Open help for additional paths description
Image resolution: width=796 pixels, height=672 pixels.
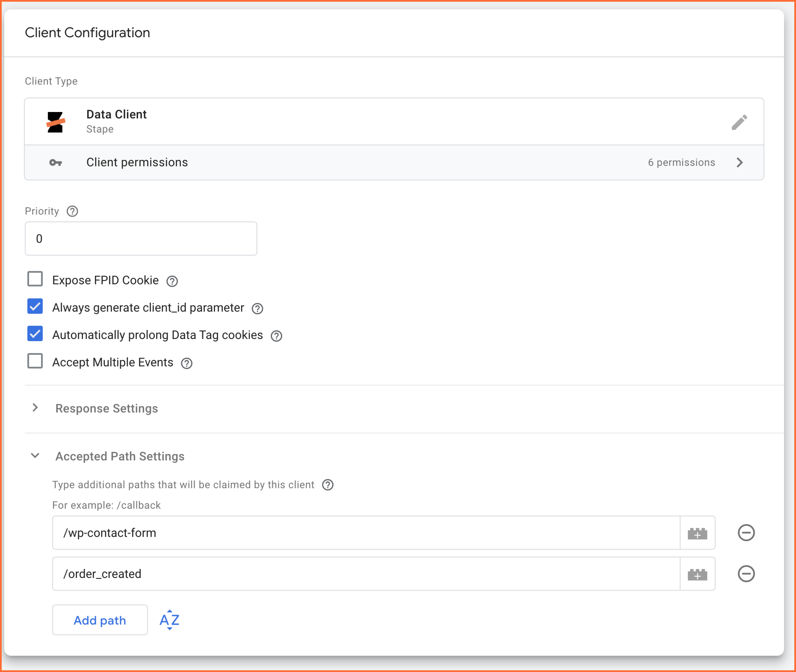(327, 485)
